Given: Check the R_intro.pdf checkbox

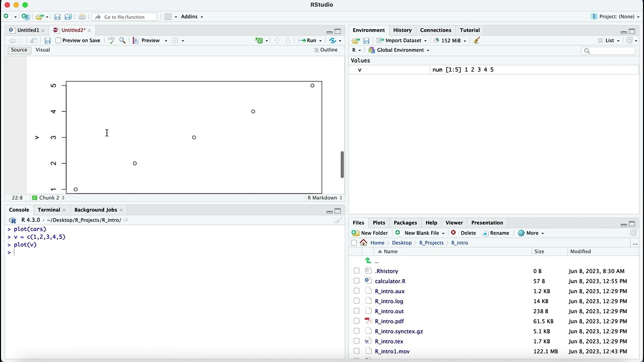Looking at the screenshot, I should [x=356, y=321].
